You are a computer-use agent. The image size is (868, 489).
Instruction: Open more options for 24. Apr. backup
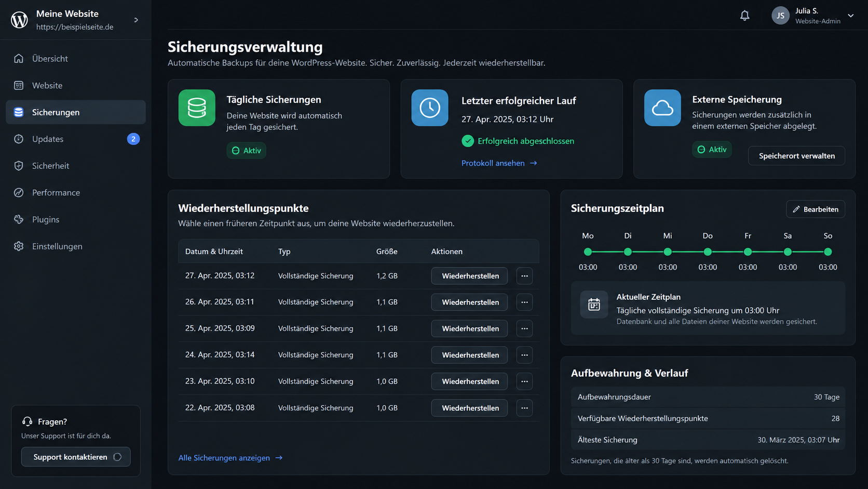524,355
